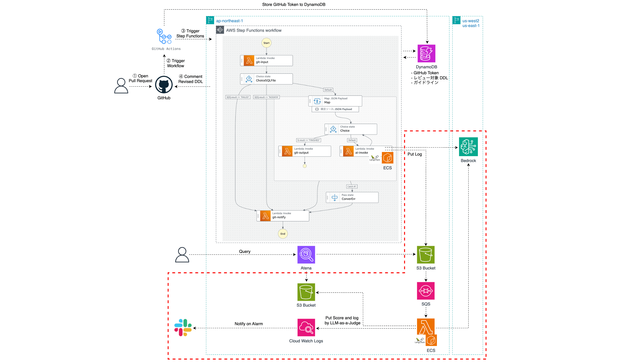639x364 pixels.
Task: Click the ChoiceSQLFile choice state icon
Action: point(249,79)
